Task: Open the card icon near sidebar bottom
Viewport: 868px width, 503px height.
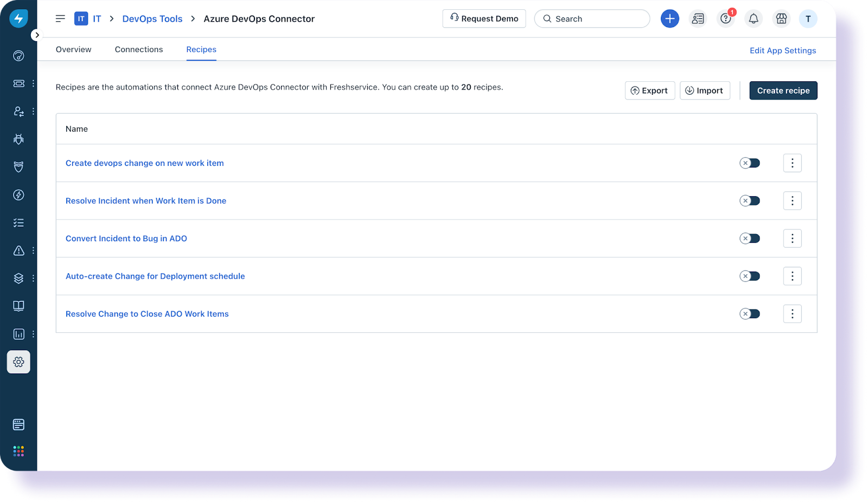Action: 18,424
